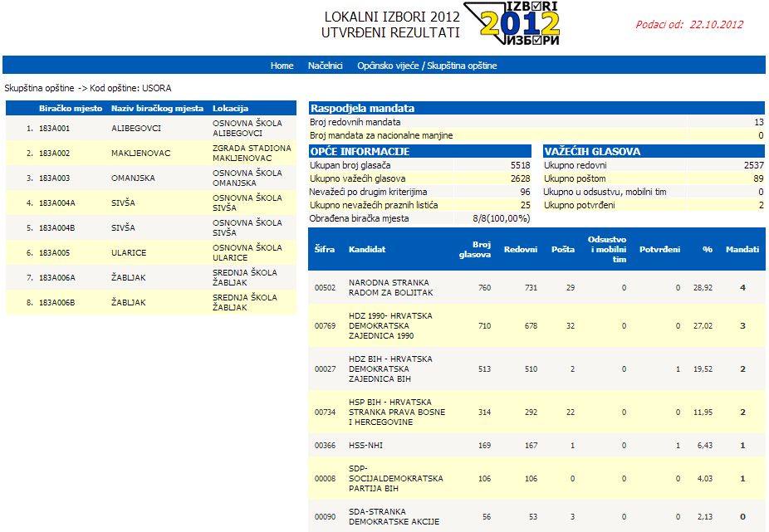Click party code 00502
Image resolution: width=769 pixels, height=532 pixels.
[326, 288]
